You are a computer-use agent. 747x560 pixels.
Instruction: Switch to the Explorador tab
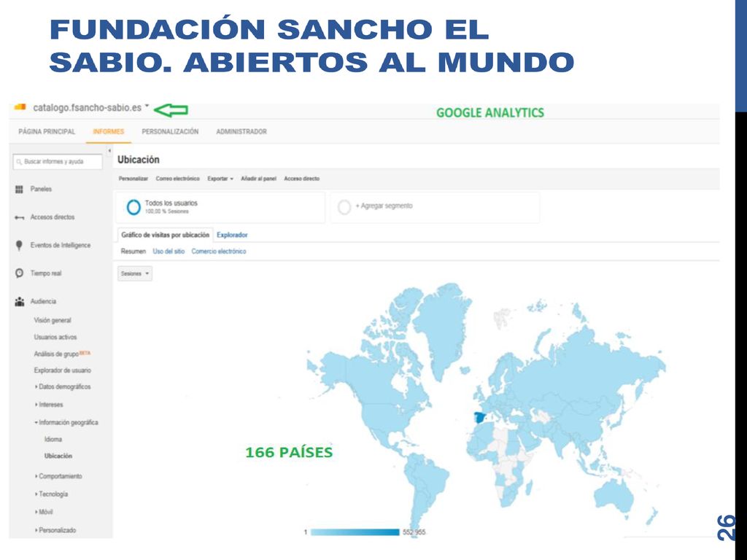pos(232,235)
